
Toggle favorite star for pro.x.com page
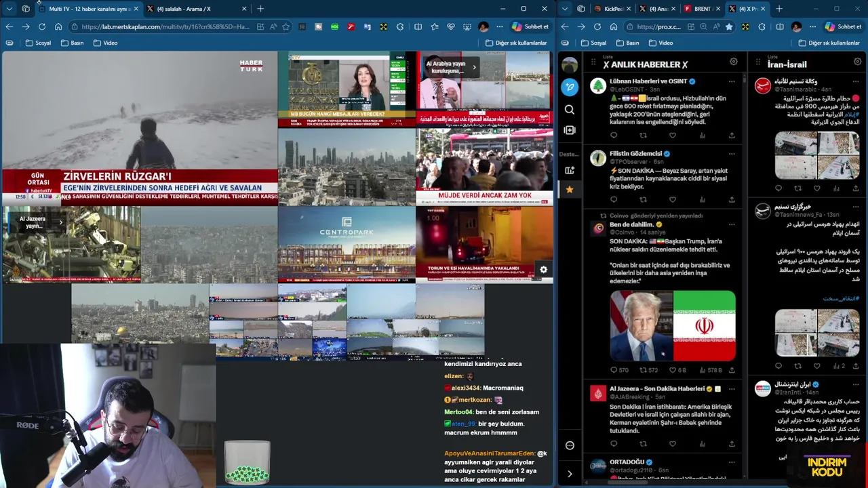[729, 27]
